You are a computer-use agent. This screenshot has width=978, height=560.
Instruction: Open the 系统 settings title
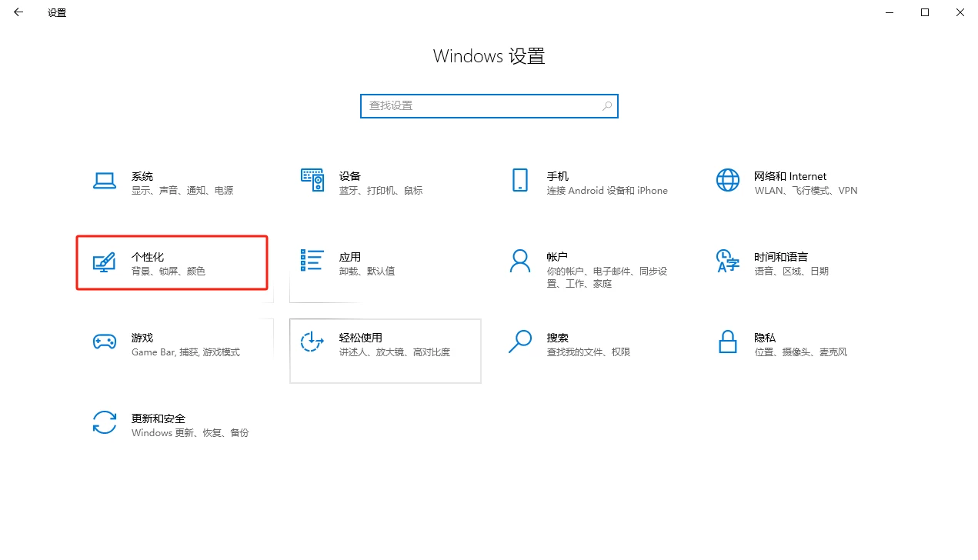click(142, 176)
